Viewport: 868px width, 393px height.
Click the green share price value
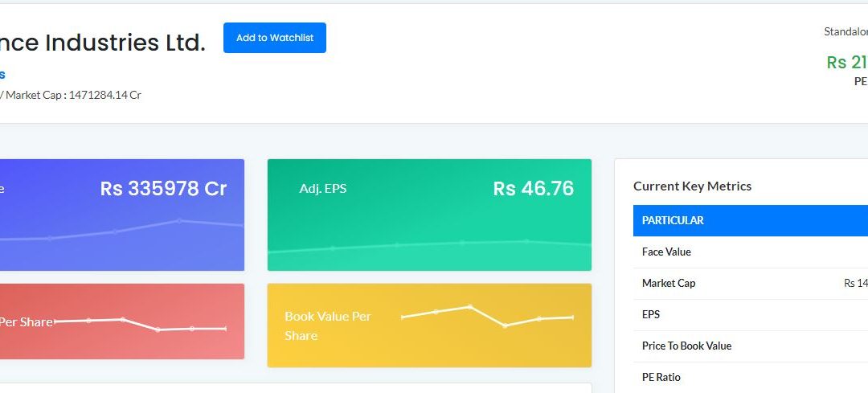[x=847, y=62]
